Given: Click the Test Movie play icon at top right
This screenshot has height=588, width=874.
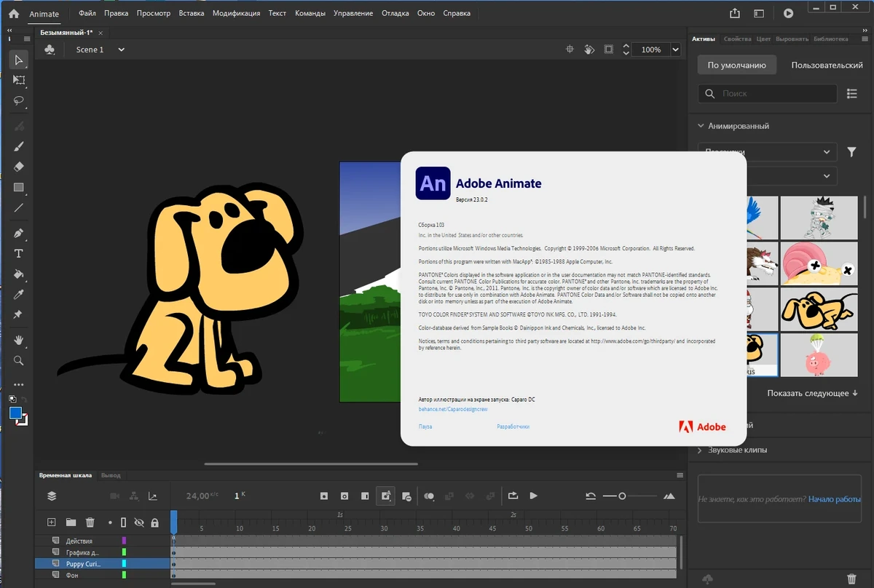Looking at the screenshot, I should [x=788, y=13].
